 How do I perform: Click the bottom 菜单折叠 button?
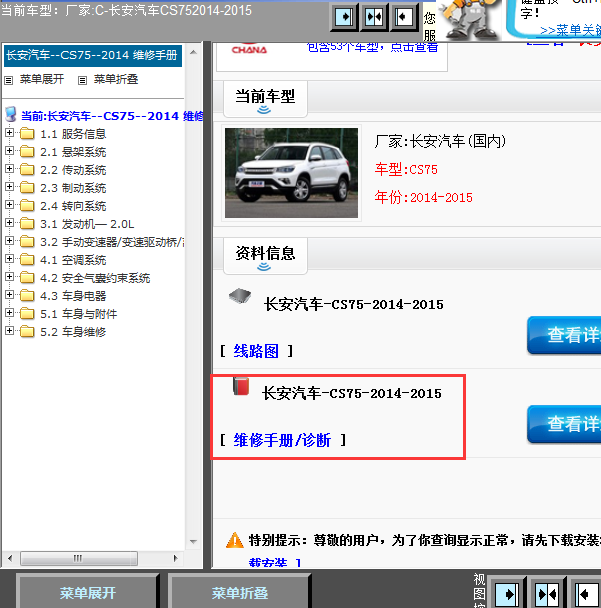click(240, 592)
